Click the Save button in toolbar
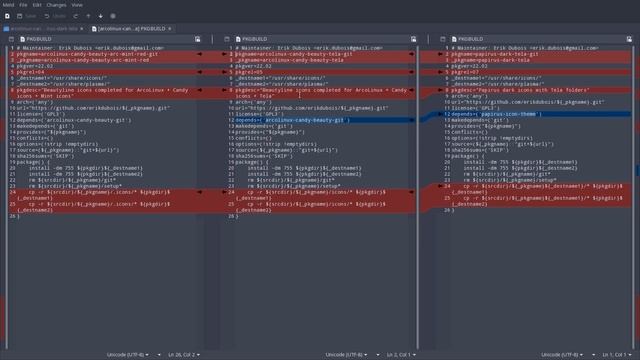640x360 pixels. pyautogui.click(x=27, y=16)
